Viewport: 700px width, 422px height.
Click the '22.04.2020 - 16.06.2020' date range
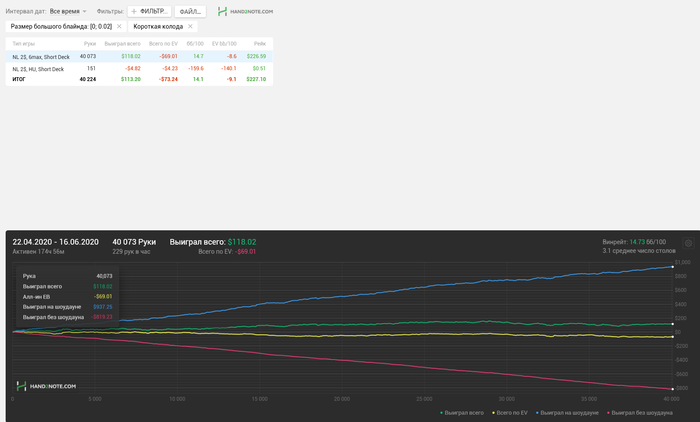[x=55, y=242]
